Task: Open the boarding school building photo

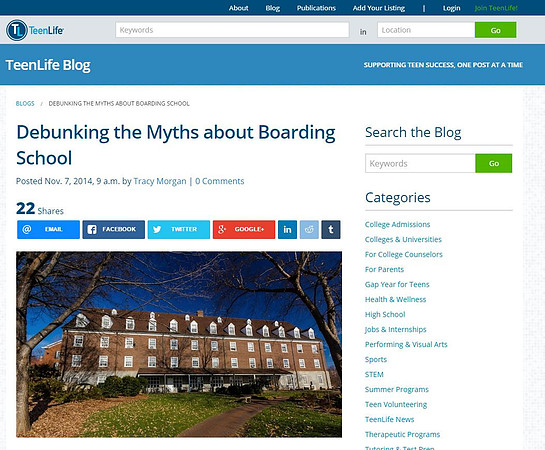Action: [x=179, y=344]
